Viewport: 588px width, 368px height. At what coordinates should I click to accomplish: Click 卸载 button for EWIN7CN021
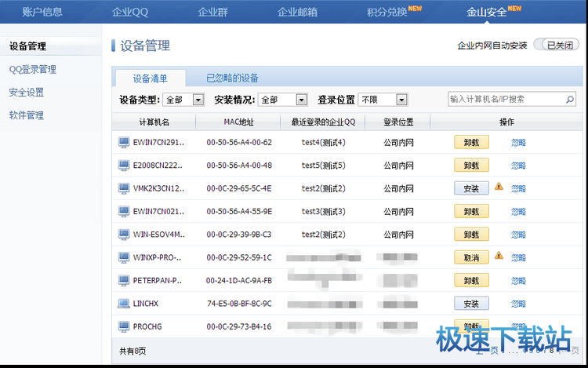(471, 212)
